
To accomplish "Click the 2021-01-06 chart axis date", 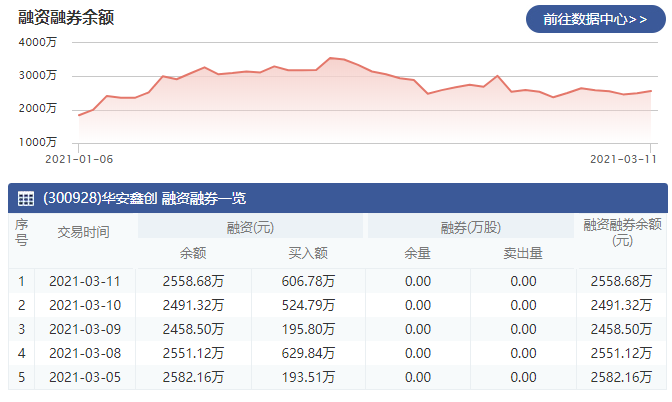I will (x=79, y=159).
